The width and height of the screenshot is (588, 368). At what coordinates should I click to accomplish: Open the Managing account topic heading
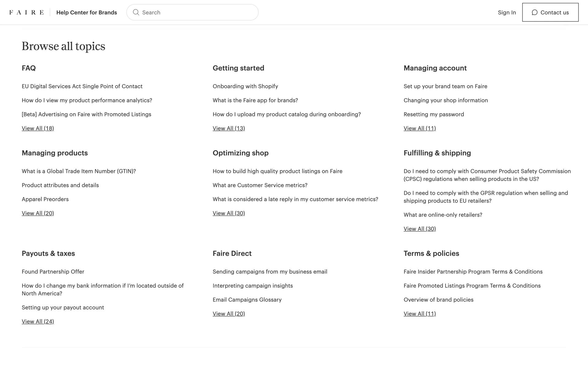[x=435, y=68]
